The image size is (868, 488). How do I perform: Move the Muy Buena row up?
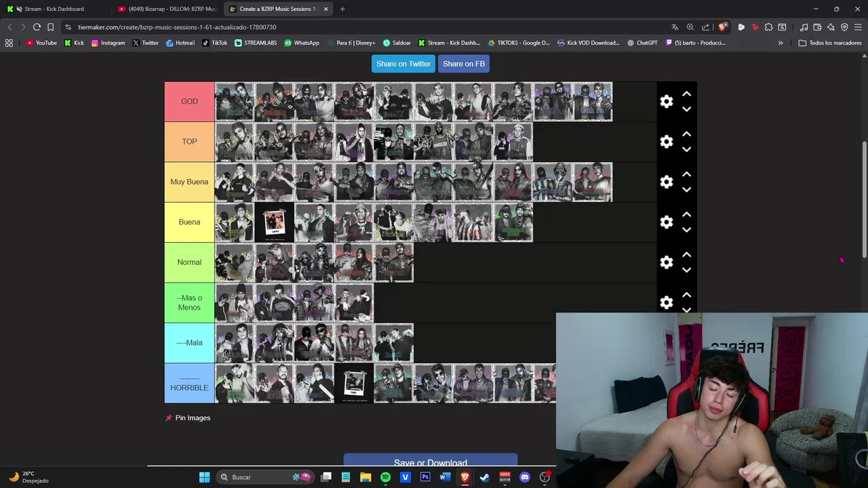pyautogui.click(x=686, y=174)
